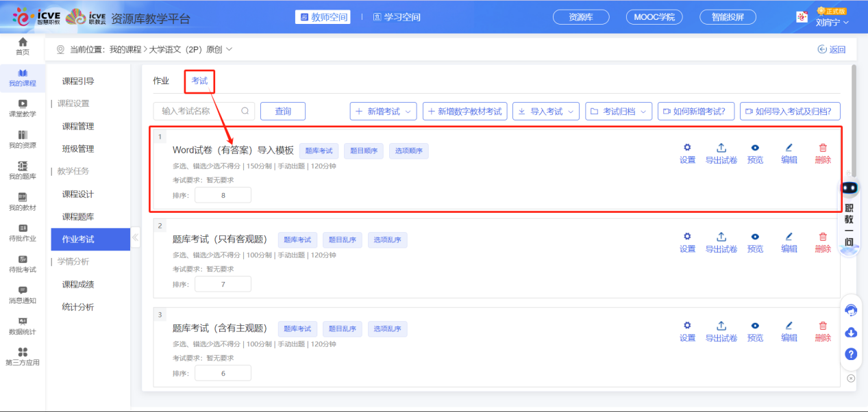This screenshot has width=868, height=412.
Task: Click 导出试卷 for the Word试卷 exam
Action: point(721,152)
